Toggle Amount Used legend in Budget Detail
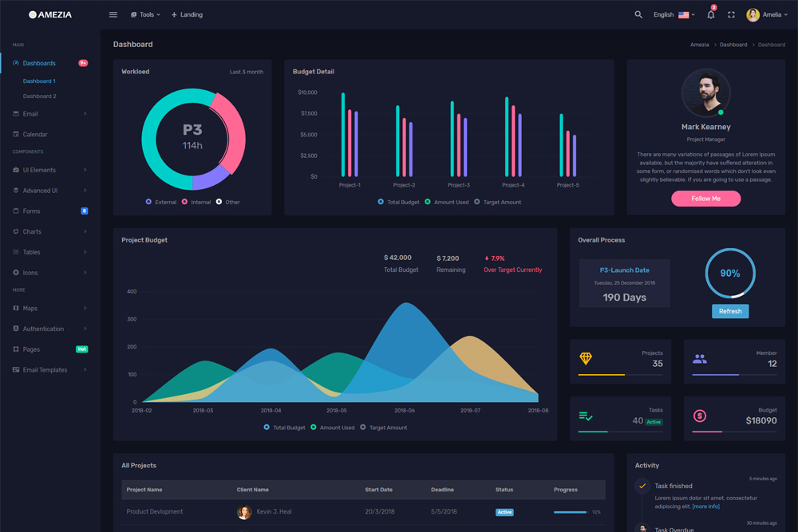 tap(446, 202)
